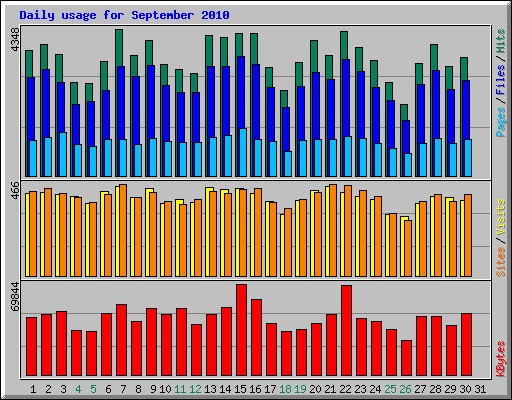This screenshot has width=512, height=400.
Task: Click the day 30 axis label
Action: [465, 389]
